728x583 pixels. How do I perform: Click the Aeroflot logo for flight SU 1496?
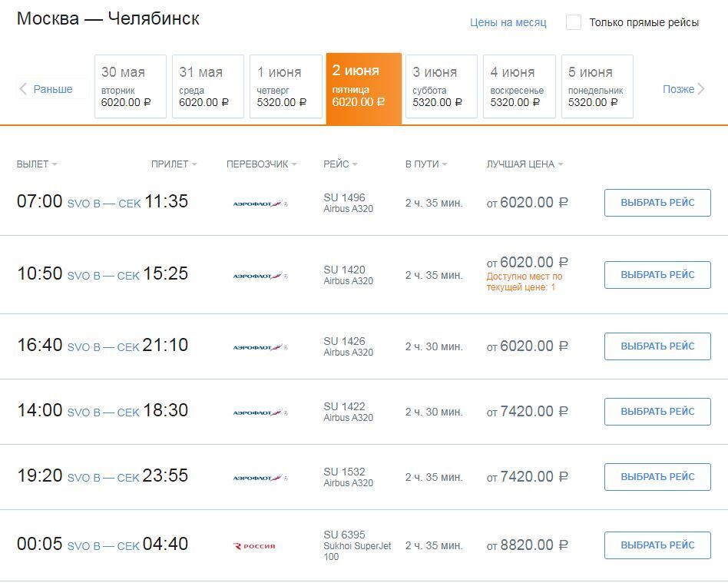(x=260, y=204)
